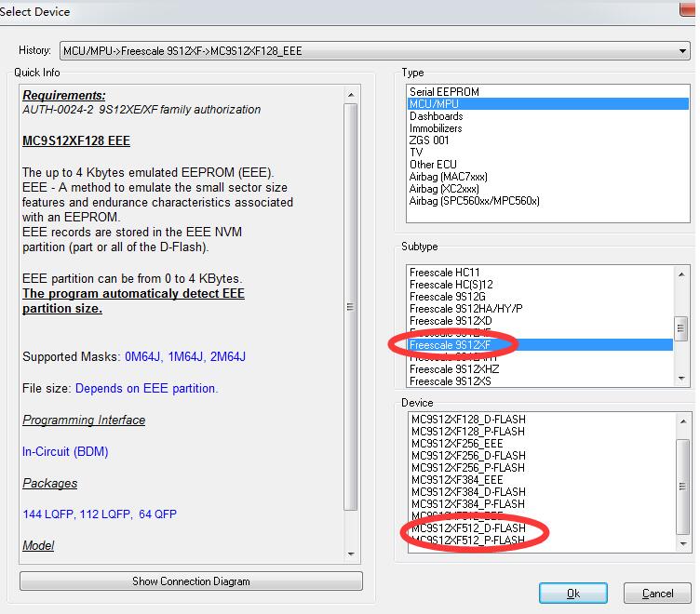Select Immobilizers in Type list

point(547,128)
